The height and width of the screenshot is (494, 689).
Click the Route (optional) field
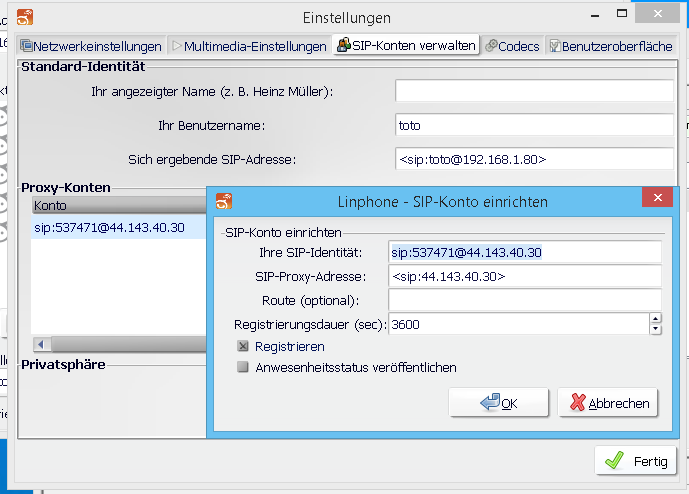[525, 301]
